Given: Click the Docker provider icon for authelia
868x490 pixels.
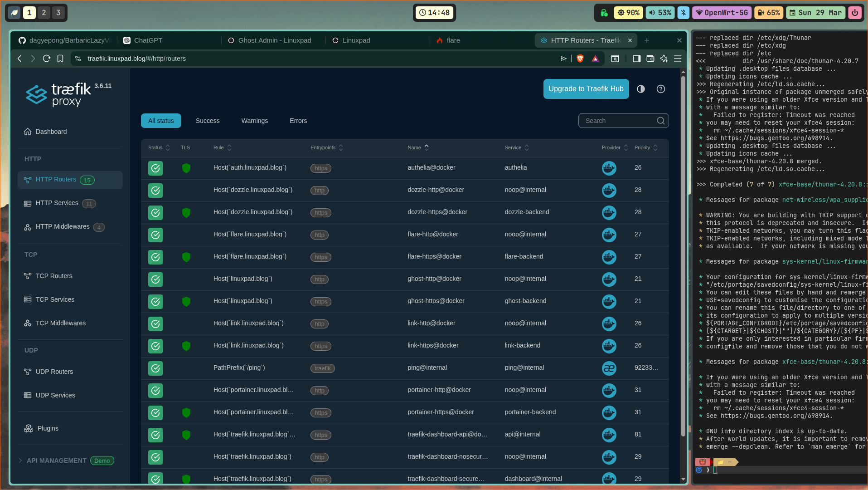Looking at the screenshot, I should [x=609, y=168].
